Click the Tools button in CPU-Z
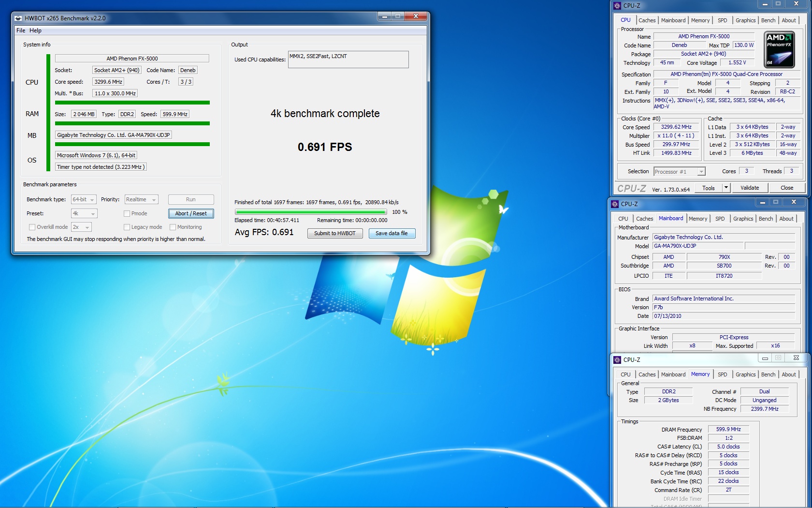 coord(709,188)
